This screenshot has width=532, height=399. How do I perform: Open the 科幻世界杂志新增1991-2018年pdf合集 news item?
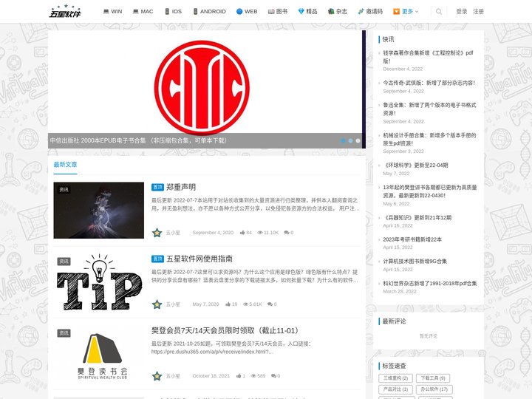[x=430, y=283]
